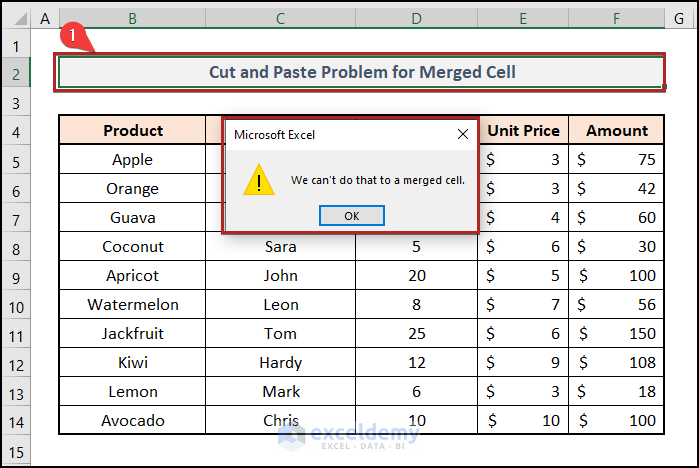Select column E header

(x=523, y=19)
